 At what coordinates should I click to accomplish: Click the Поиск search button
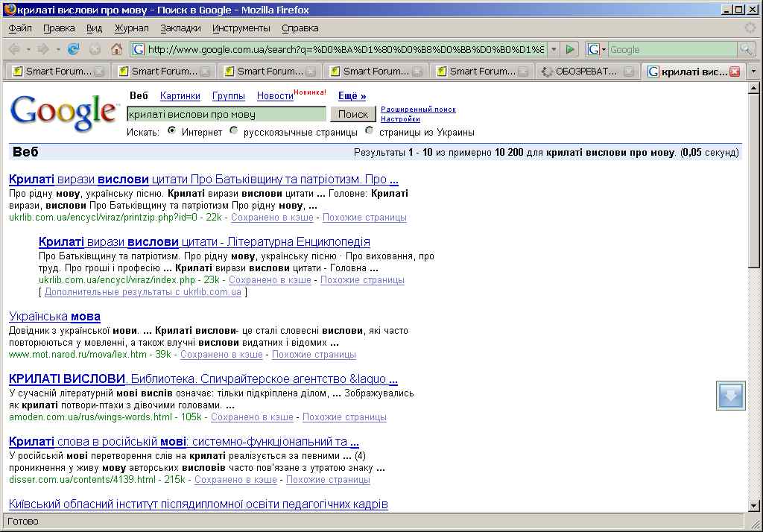pyautogui.click(x=352, y=114)
